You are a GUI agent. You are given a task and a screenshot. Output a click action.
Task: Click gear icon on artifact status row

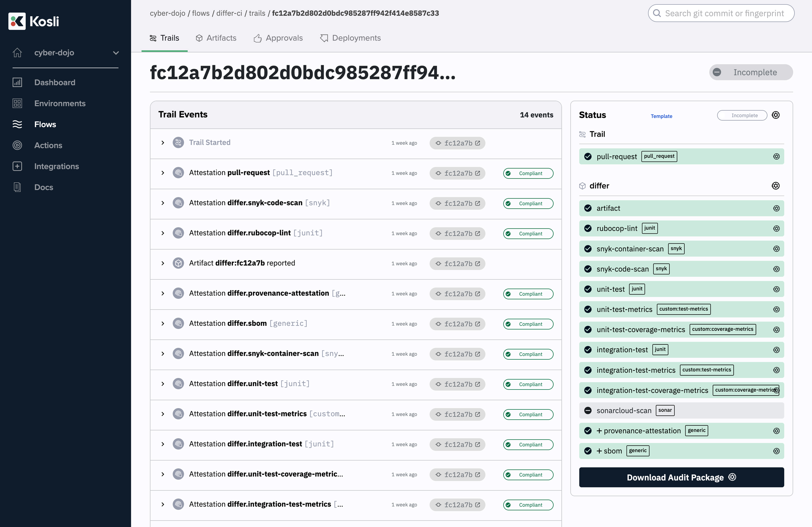click(776, 208)
